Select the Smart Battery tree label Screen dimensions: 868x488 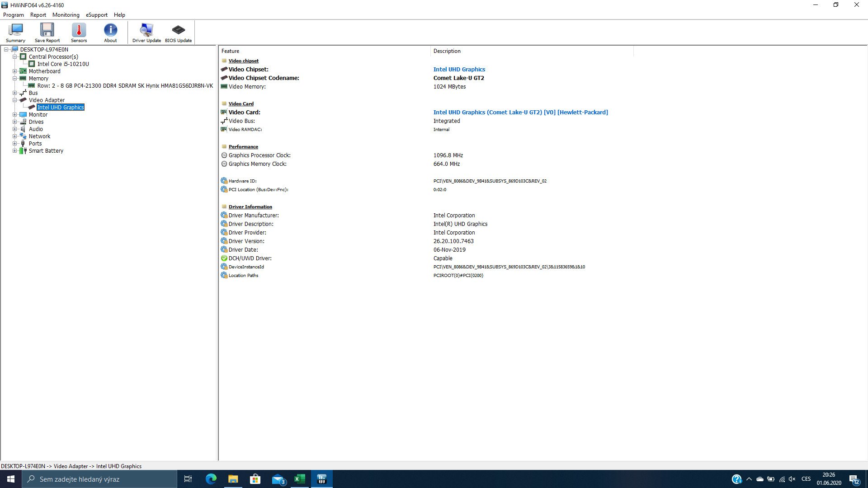tap(46, 151)
